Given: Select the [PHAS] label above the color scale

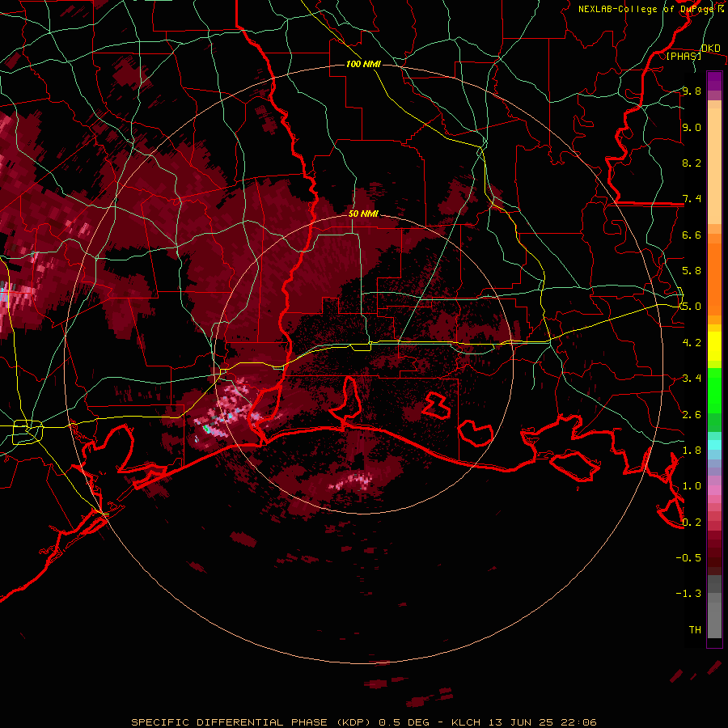Looking at the screenshot, I should tap(684, 56).
